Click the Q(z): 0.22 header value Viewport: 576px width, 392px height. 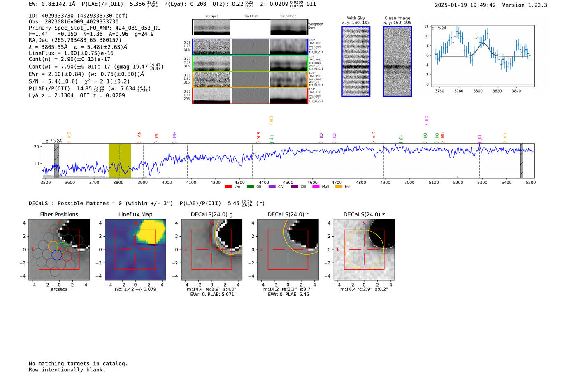(233, 4)
